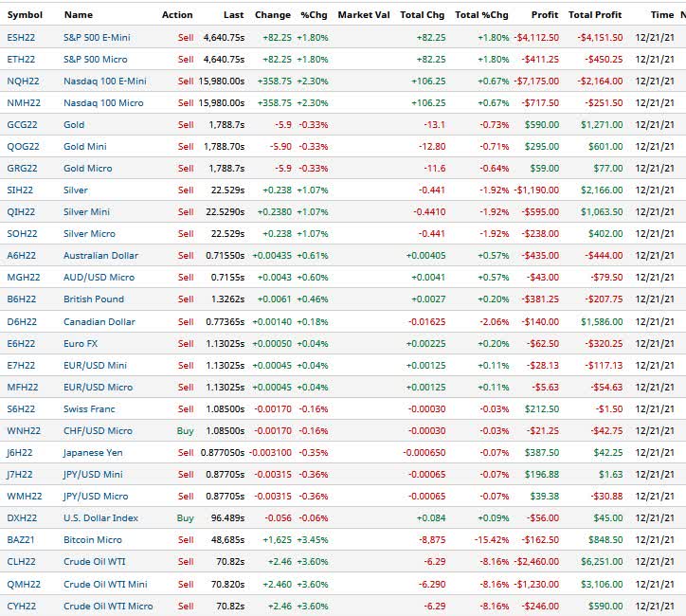Sort table by Symbol column header
Screen dimensions: 686x616
[x=25, y=15]
